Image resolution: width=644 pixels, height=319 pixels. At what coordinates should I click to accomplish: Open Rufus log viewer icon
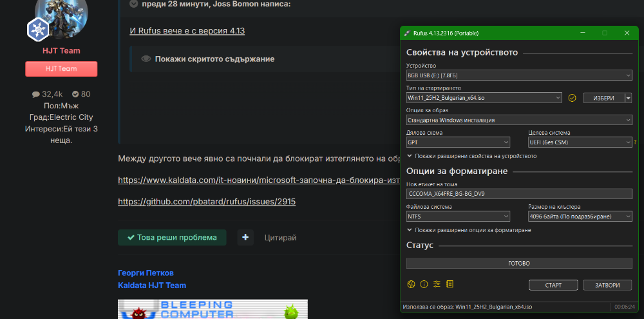pos(450,284)
